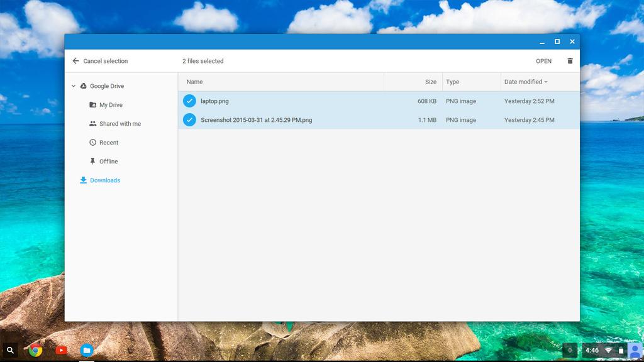Screen dimensions: 644x362
Task: Click the Date modified sort arrow
Action: tap(546, 82)
